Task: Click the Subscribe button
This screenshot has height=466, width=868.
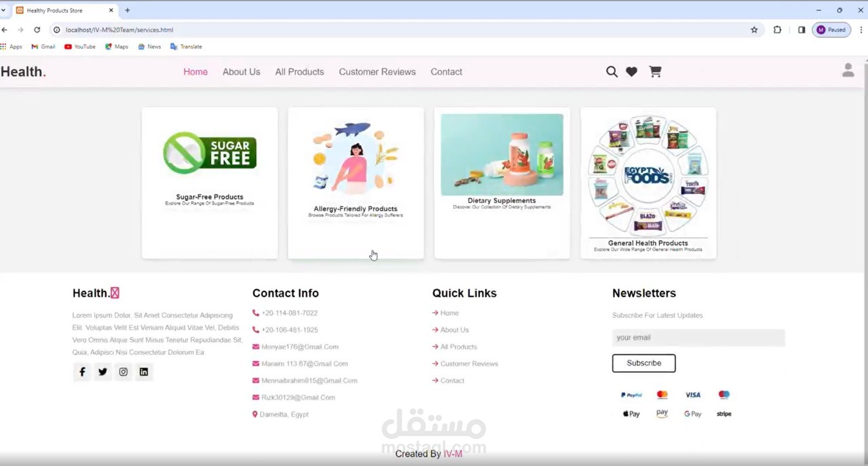Action: point(644,363)
